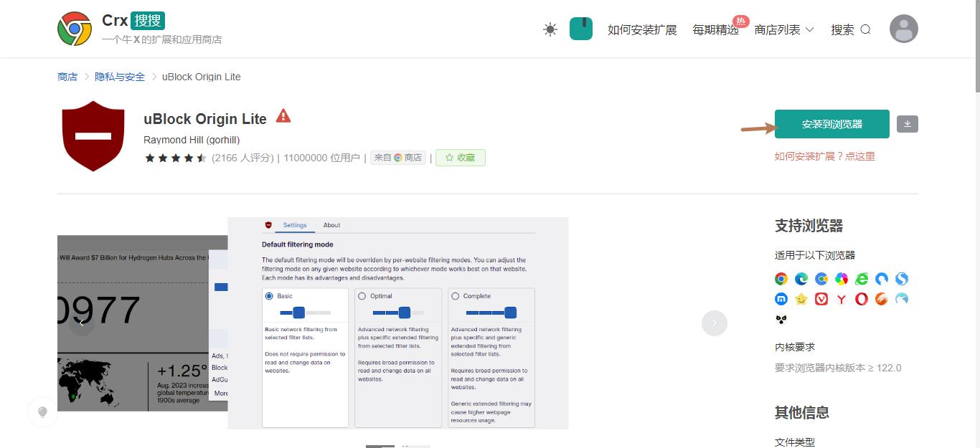
Task: Open the uBlock settings screenshot thumbnail
Action: point(398,323)
